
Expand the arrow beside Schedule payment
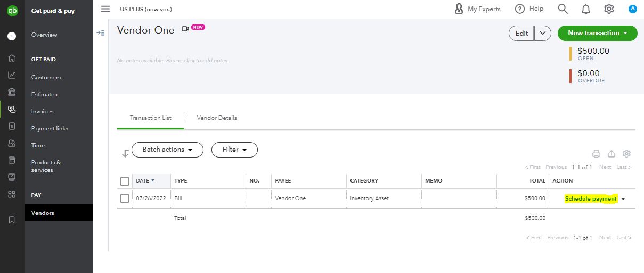click(x=624, y=199)
